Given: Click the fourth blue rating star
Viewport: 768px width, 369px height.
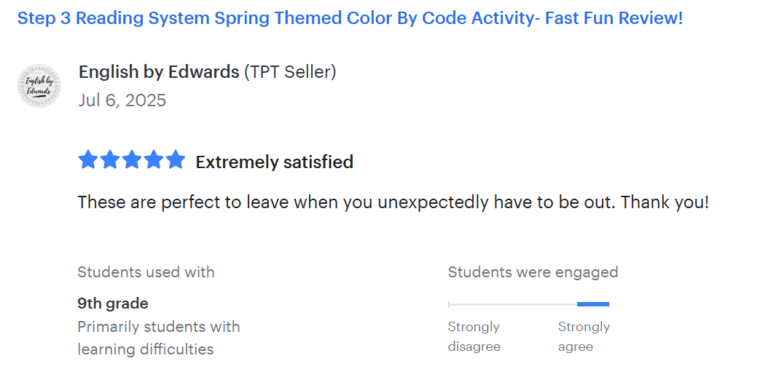Looking at the screenshot, I should point(154,160).
